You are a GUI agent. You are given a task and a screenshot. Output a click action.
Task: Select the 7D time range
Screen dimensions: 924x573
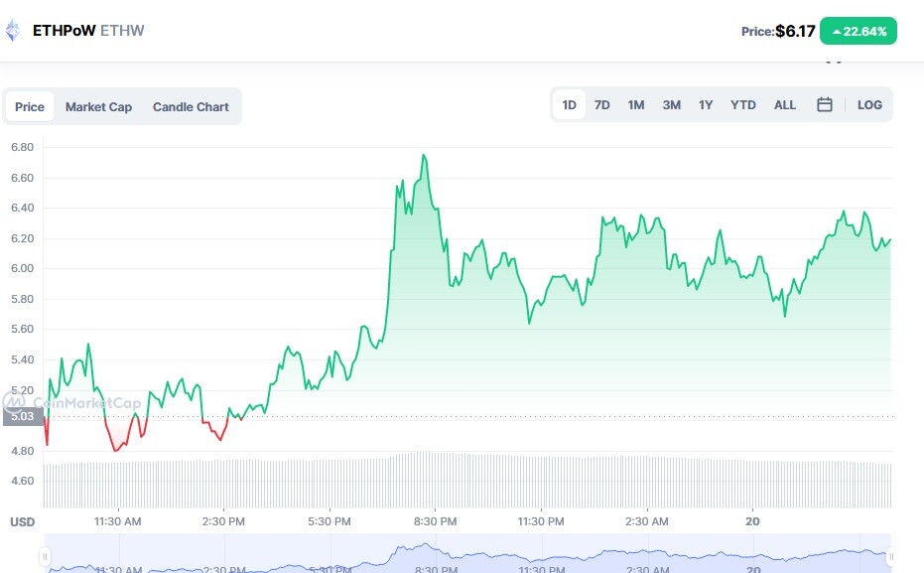tap(601, 105)
